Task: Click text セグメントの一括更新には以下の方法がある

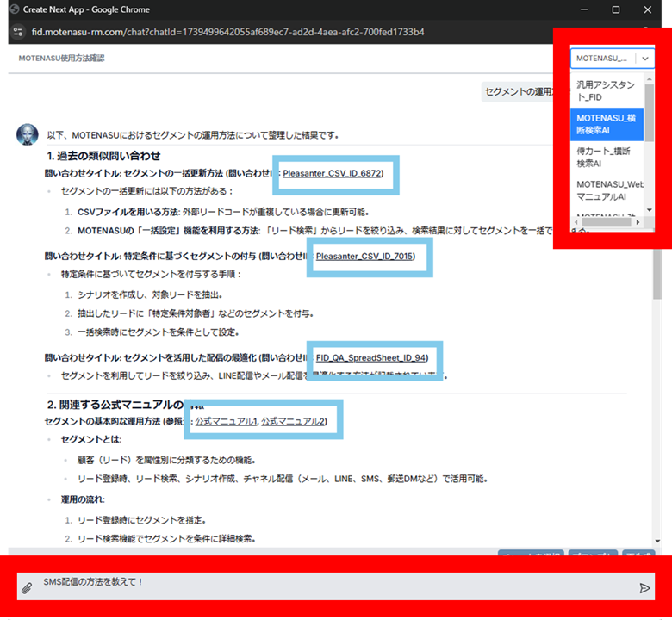Action: 146,191
